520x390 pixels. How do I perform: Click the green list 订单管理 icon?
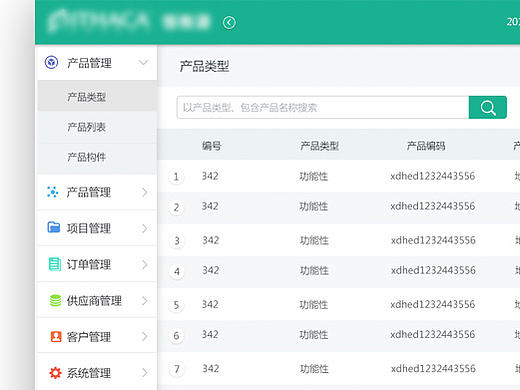55,264
